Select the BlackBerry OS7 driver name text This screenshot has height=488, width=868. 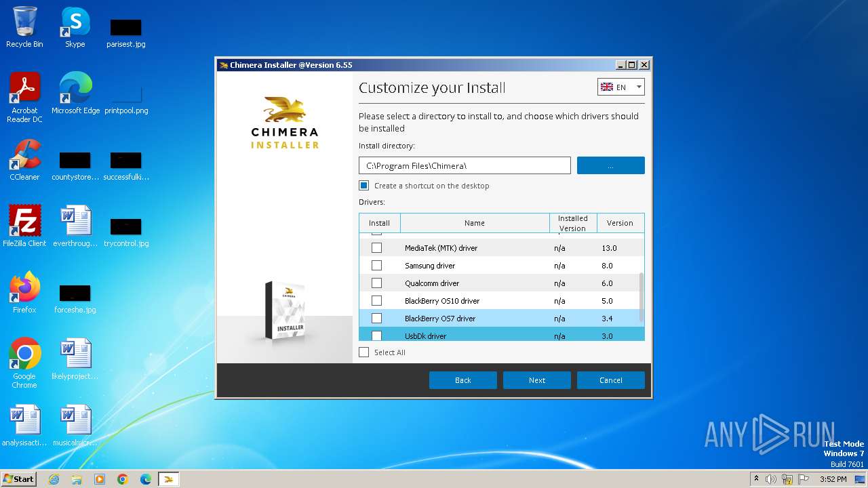(x=440, y=319)
